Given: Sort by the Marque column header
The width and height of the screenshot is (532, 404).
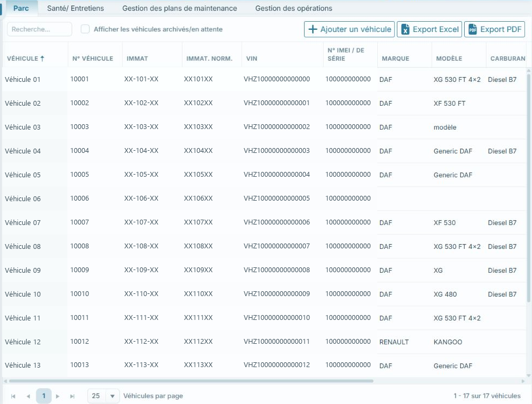Looking at the screenshot, I should coord(395,59).
